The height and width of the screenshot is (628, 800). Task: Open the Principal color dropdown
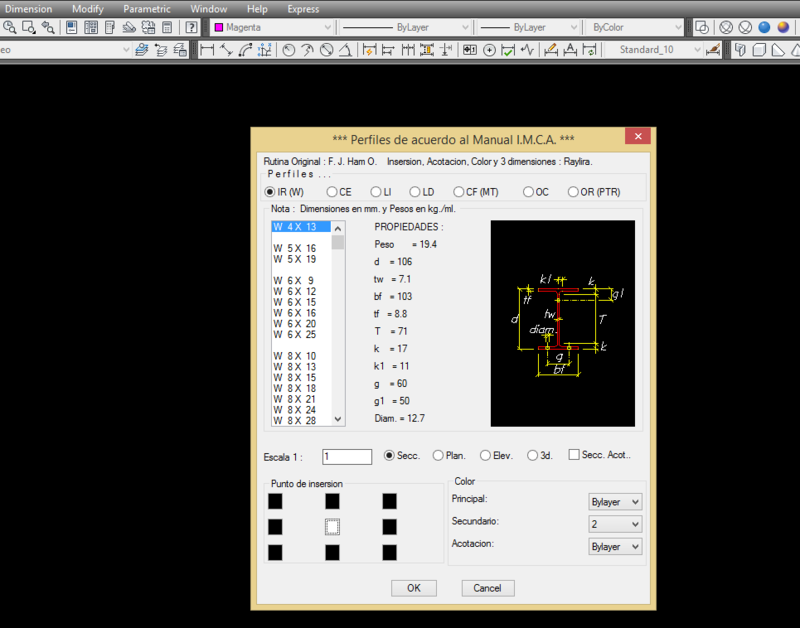615,502
